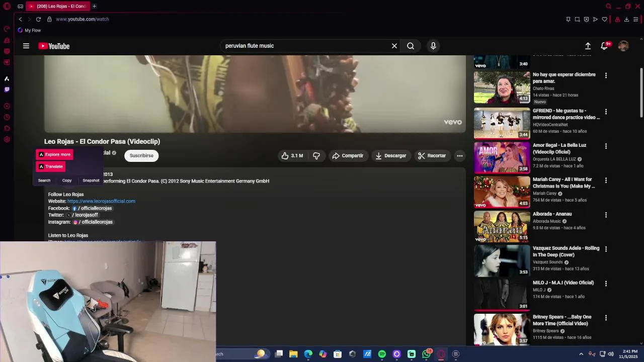Viewport: 644px width, 362px height.
Task: Show hidden system tray icons chevron
Action: [581, 354]
